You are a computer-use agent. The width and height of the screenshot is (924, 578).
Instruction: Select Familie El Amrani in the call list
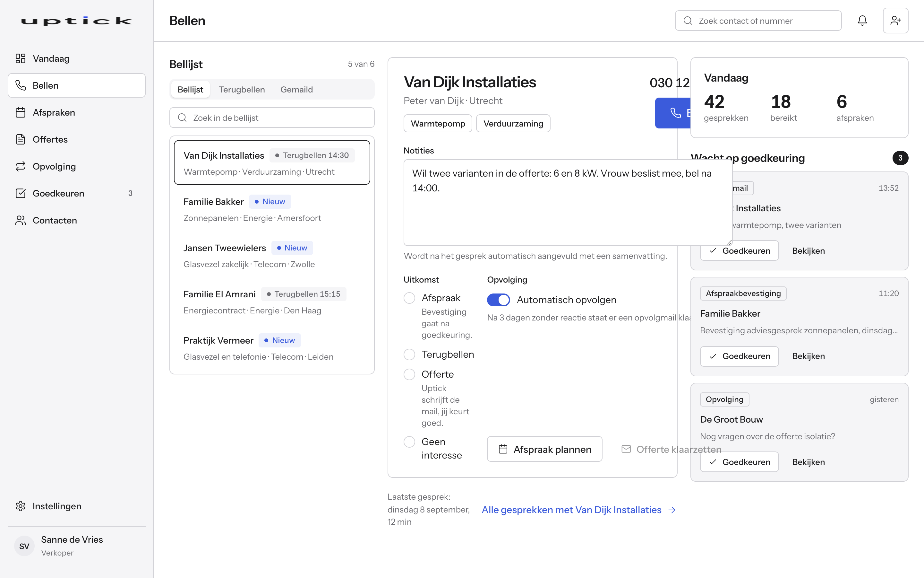pos(272,302)
